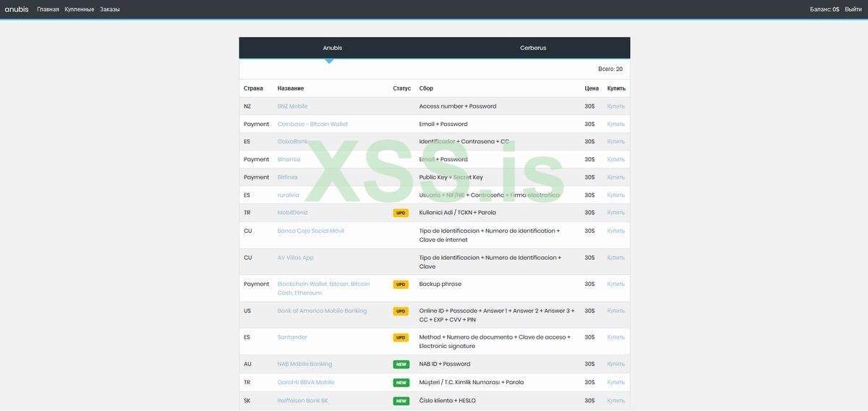Log out using Выйти
Viewport: 868px width, 411px height.
coord(853,9)
